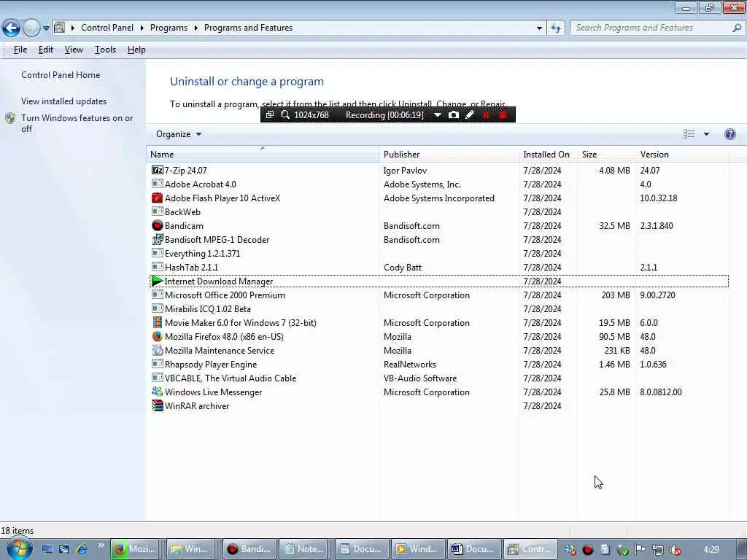
Task: Click the Adobe Flash Player red icon
Action: 158,198
